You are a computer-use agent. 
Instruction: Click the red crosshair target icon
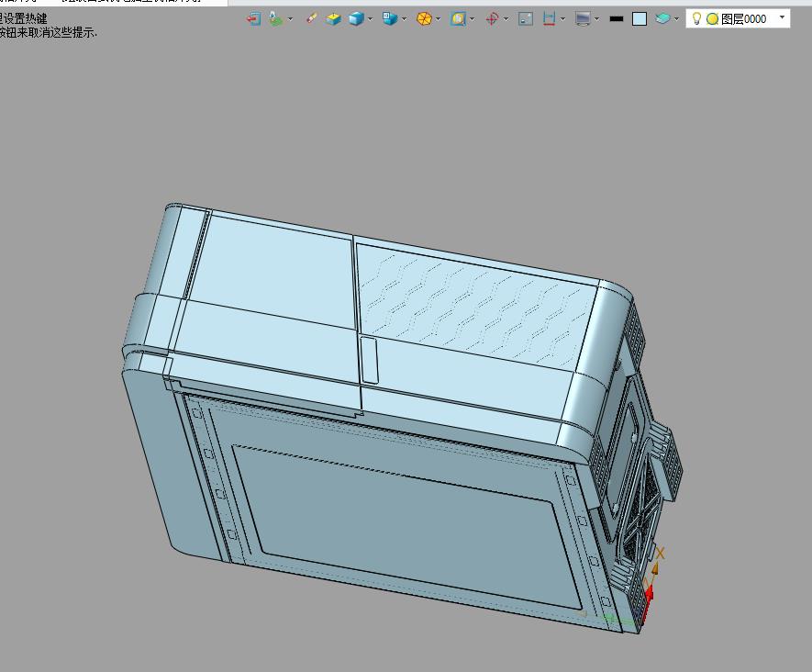point(492,18)
